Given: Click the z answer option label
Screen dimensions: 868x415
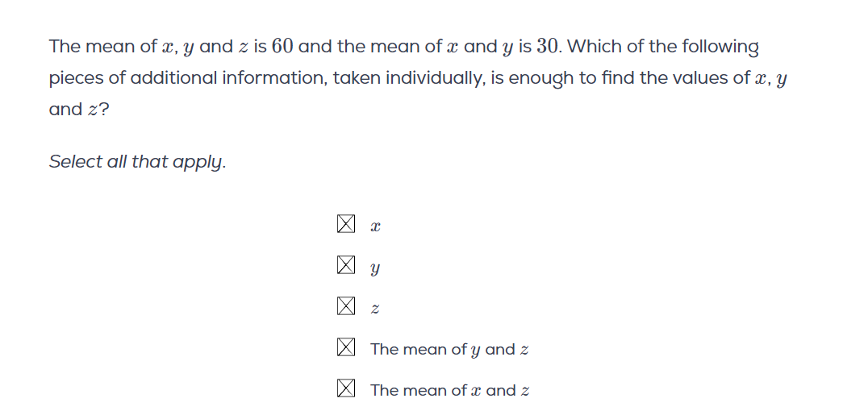Looking at the screenshot, I should 375,309.
